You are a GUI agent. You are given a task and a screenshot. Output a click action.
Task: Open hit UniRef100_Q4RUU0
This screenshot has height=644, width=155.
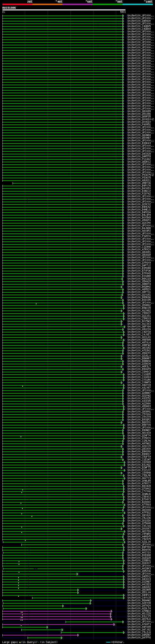coord(139,21)
